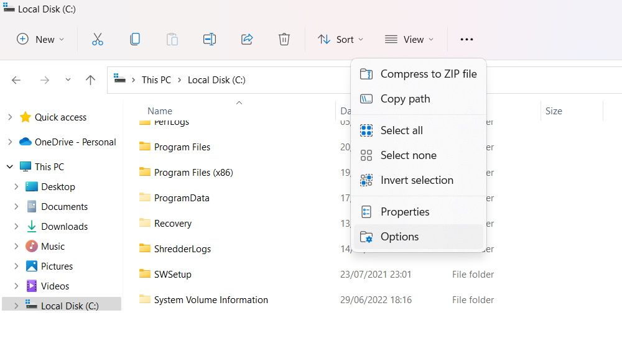The width and height of the screenshot is (622, 364).
Task: Click the Delete trash icon
Action: [x=284, y=39]
